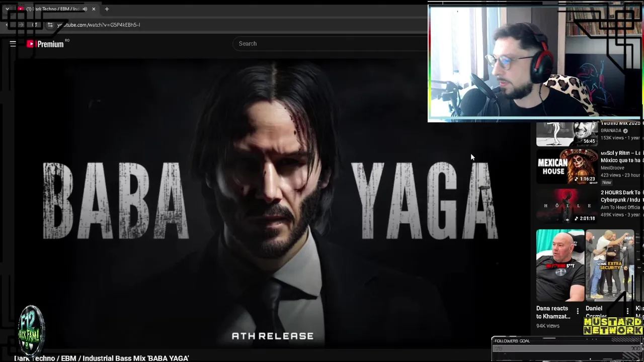Open a new browser tab

tap(107, 9)
